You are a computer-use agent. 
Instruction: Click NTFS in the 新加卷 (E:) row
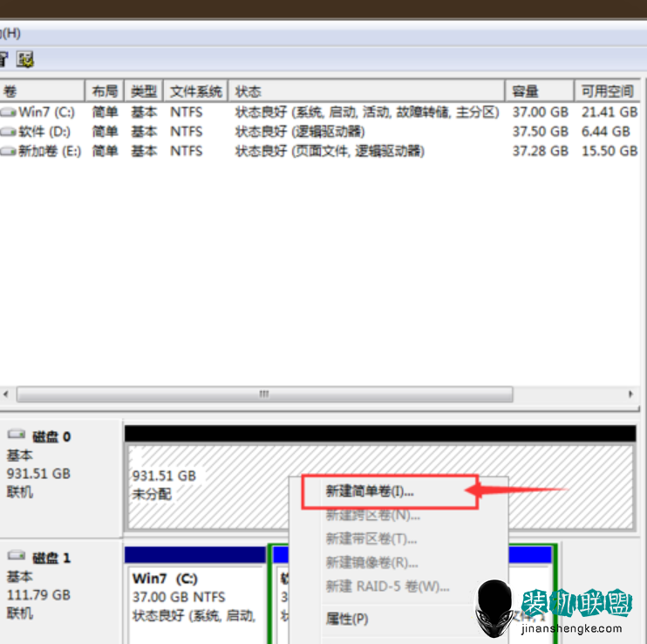(186, 151)
